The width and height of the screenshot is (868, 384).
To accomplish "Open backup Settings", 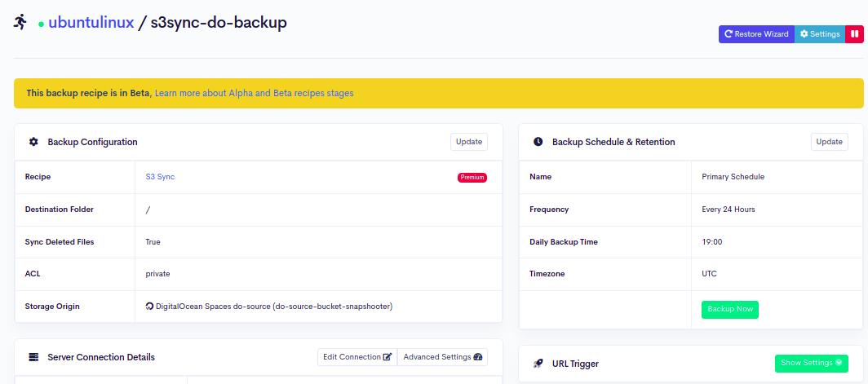I will click(820, 34).
